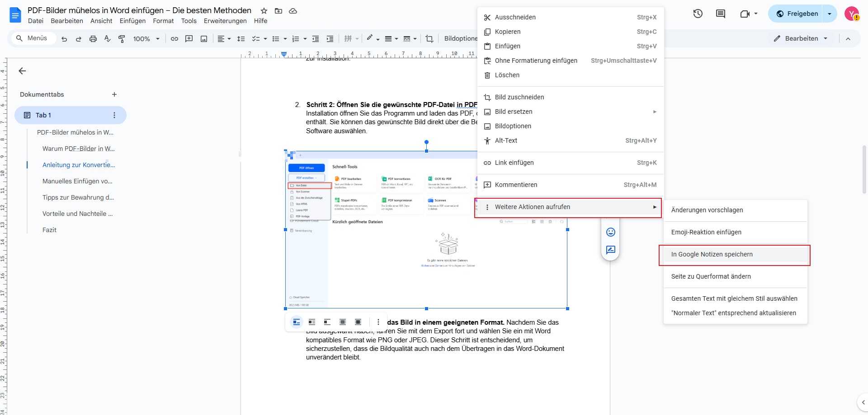Open the Bearbeiten editing mode dropdown

tap(800, 38)
